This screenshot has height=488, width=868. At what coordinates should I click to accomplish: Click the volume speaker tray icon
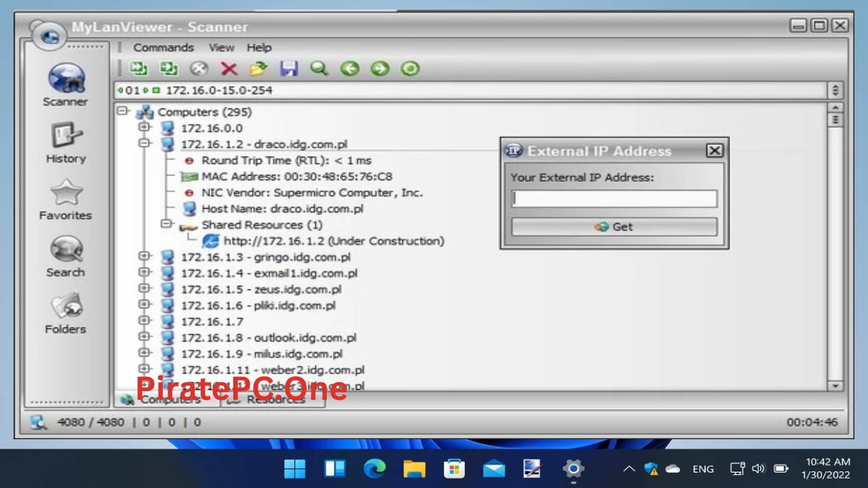[759, 468]
